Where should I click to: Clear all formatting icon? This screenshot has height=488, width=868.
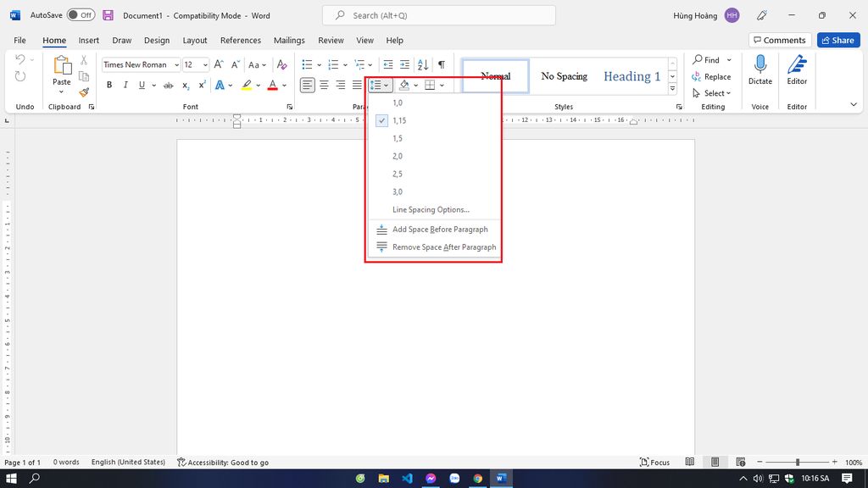[x=281, y=64]
